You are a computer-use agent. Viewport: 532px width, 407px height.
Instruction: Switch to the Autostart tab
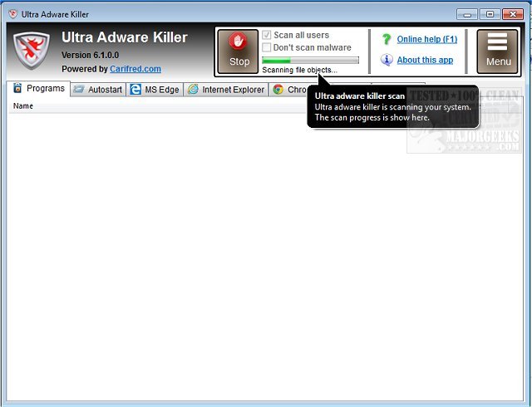pyautogui.click(x=98, y=90)
